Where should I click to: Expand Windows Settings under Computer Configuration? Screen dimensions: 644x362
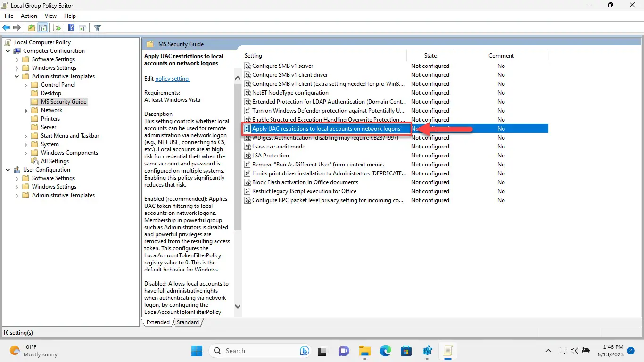(x=17, y=68)
